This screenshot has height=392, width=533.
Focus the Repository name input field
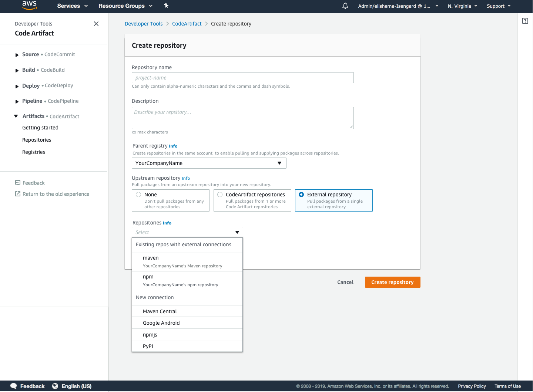click(x=243, y=78)
